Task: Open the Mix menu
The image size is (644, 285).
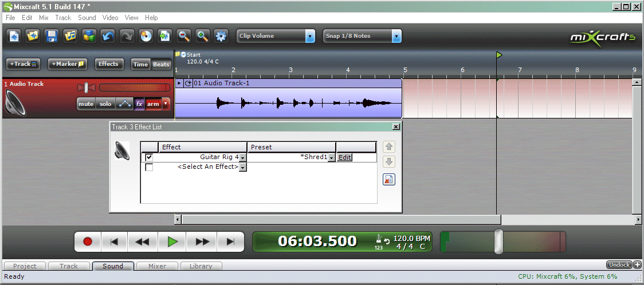Action: click(x=44, y=18)
